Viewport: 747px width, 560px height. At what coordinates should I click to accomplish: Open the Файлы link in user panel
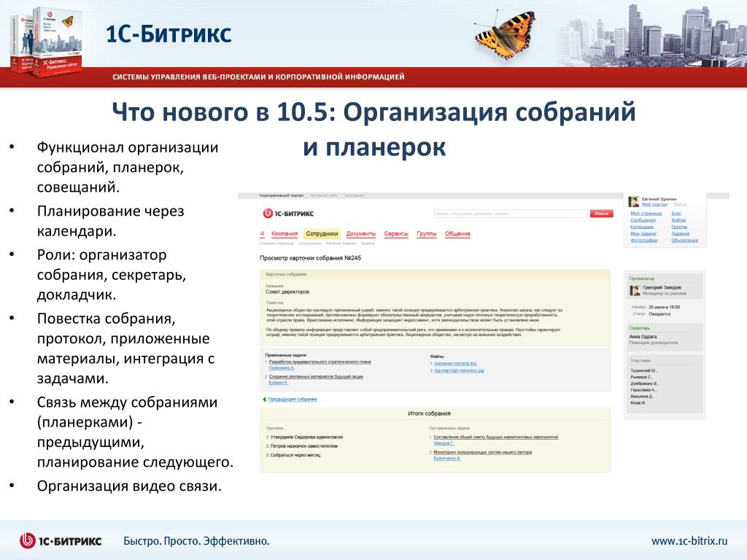coord(679,220)
